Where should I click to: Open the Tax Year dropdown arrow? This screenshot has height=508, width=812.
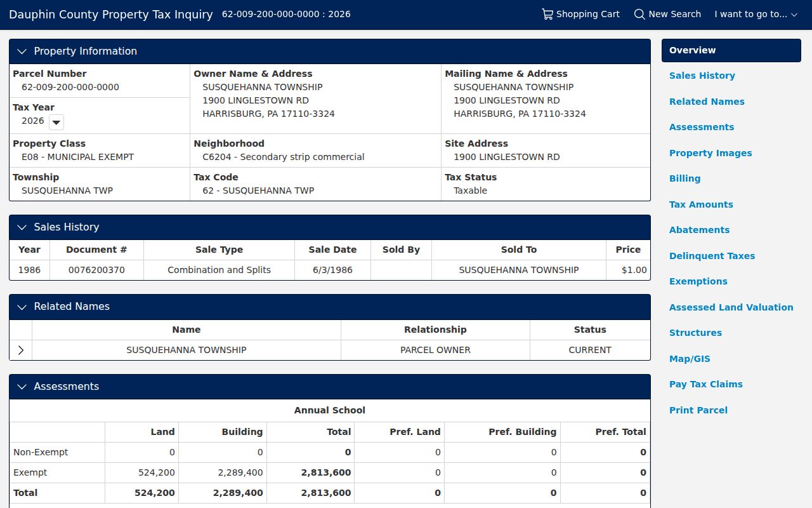coord(56,122)
